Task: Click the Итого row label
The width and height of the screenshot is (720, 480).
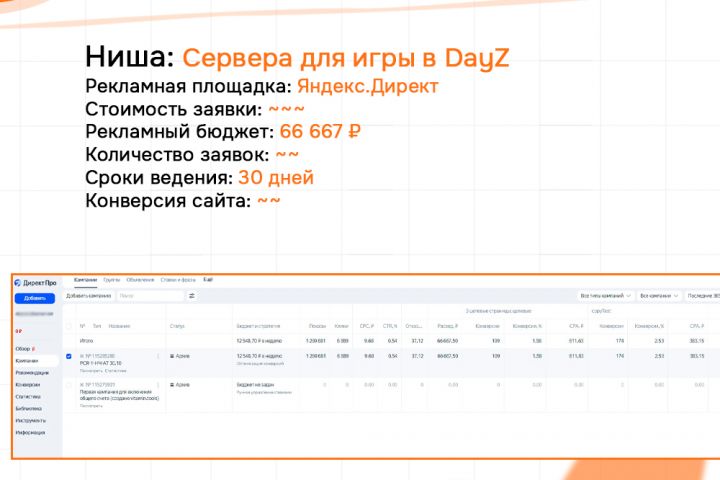Action: click(86, 341)
